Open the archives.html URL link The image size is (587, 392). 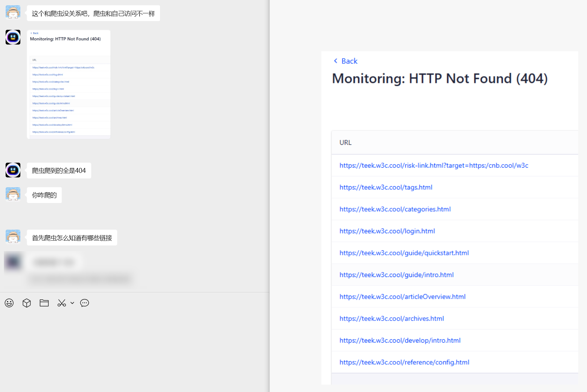[392, 318]
